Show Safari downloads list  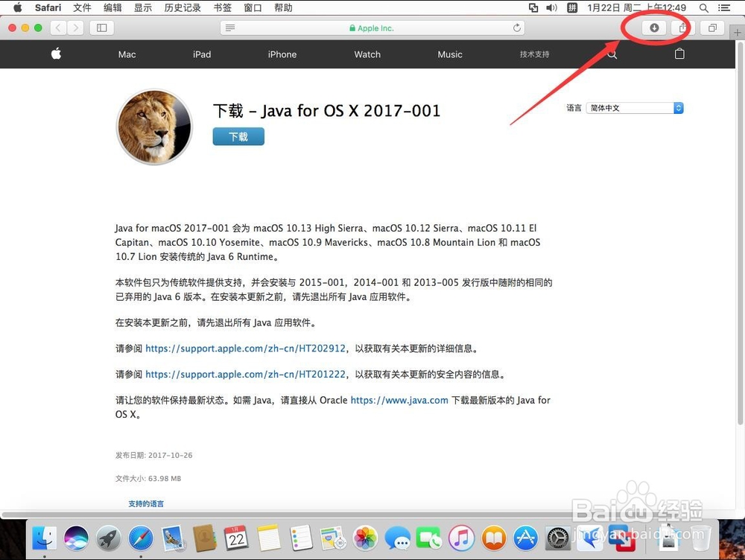[x=653, y=28]
